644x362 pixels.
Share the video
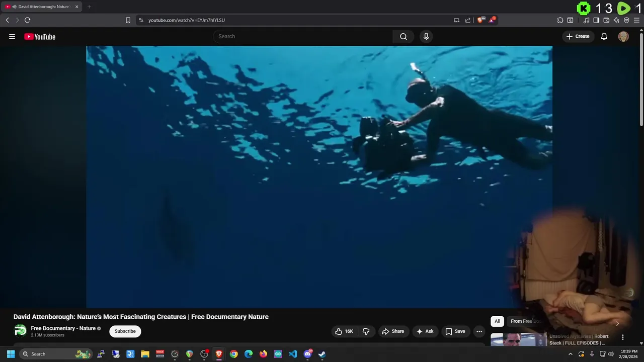click(393, 331)
